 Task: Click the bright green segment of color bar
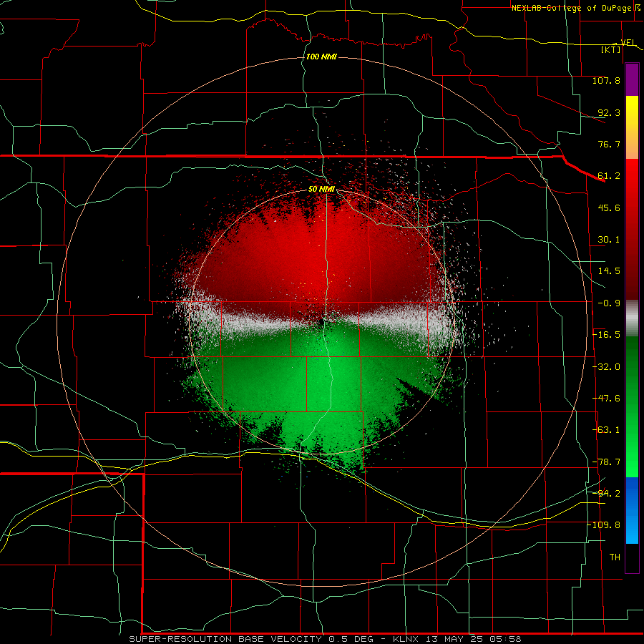tap(632, 452)
